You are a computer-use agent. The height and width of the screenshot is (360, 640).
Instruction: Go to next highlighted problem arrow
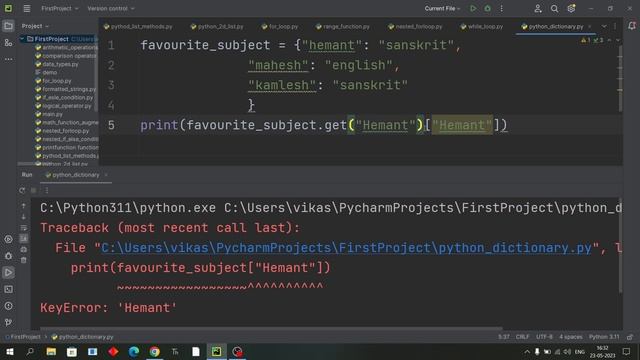(x=618, y=40)
